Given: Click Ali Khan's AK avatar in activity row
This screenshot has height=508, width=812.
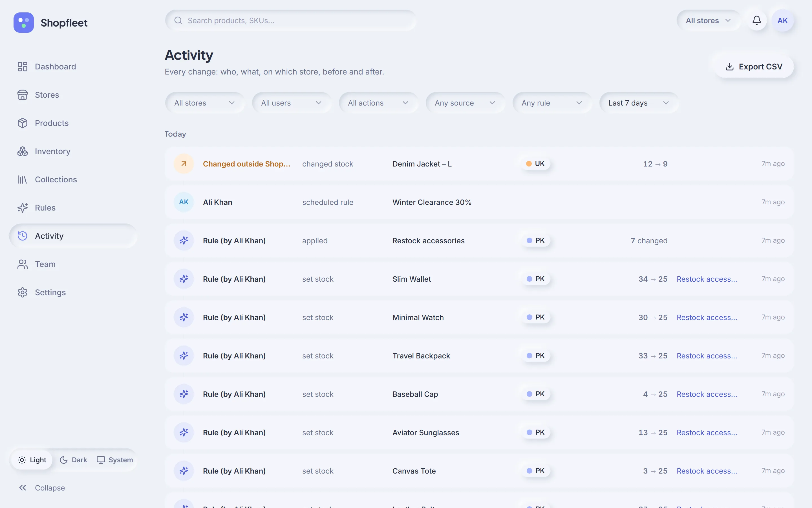Looking at the screenshot, I should (184, 202).
